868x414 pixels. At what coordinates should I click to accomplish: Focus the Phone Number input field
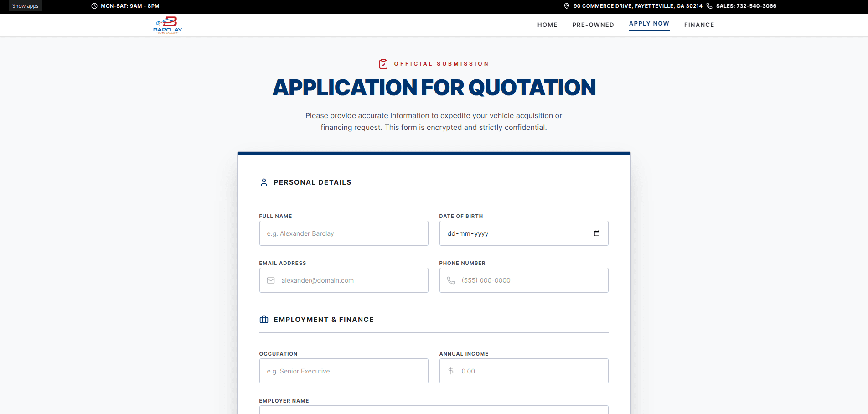(x=524, y=280)
